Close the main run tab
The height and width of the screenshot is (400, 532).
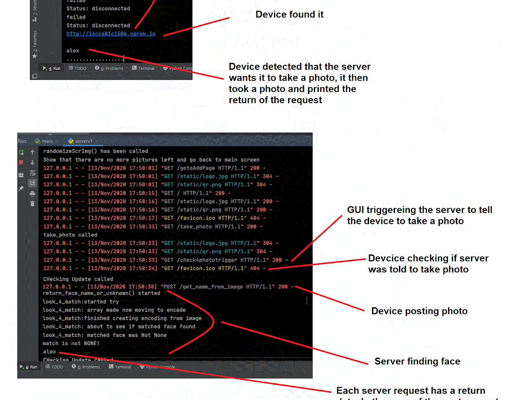pos(57,141)
